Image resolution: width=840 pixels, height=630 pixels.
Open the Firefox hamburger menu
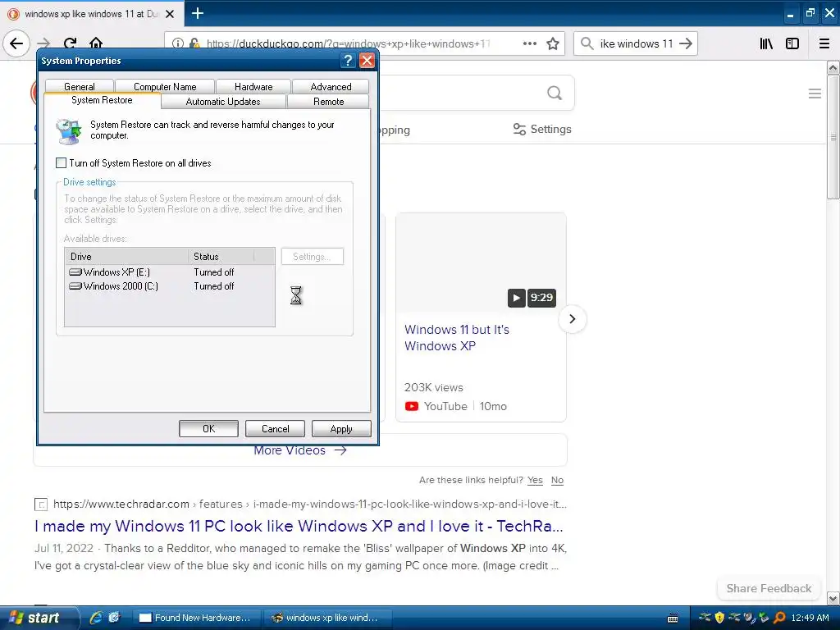coord(824,44)
